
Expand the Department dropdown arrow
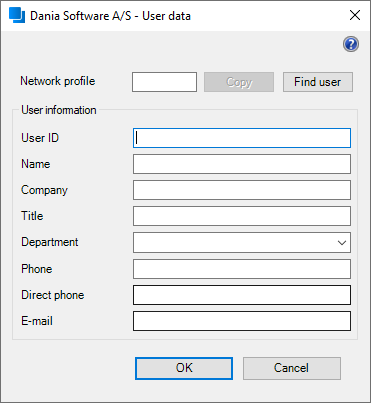click(342, 243)
